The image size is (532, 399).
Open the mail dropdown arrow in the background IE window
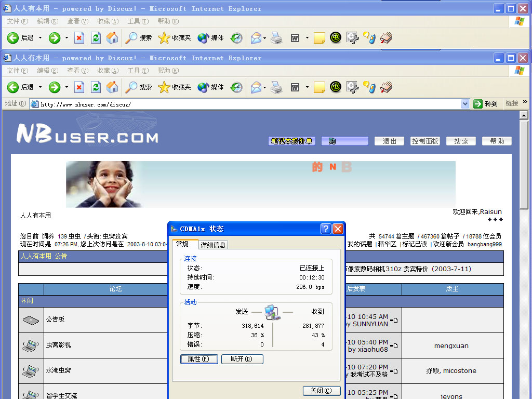tap(264, 37)
